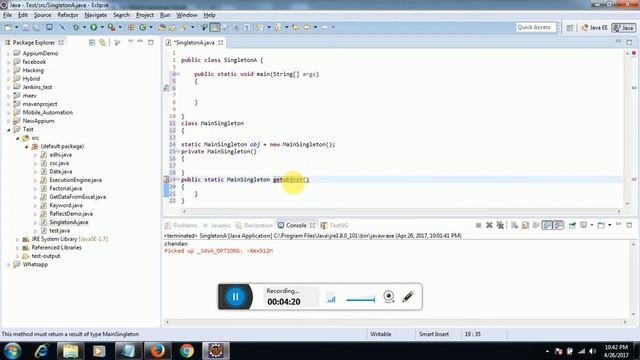Click the Console vertical scrollbar
The width and height of the screenshot is (640, 360).
pyautogui.click(x=633, y=279)
